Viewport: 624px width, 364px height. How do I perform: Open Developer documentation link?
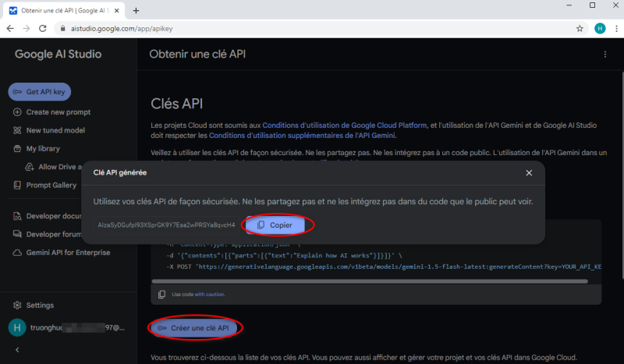click(47, 216)
